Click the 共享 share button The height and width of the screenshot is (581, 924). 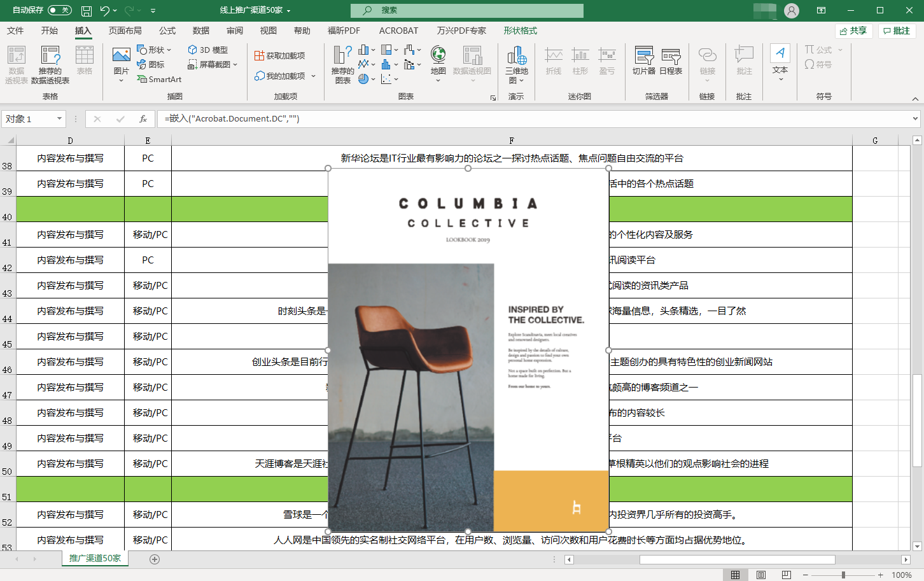point(853,30)
